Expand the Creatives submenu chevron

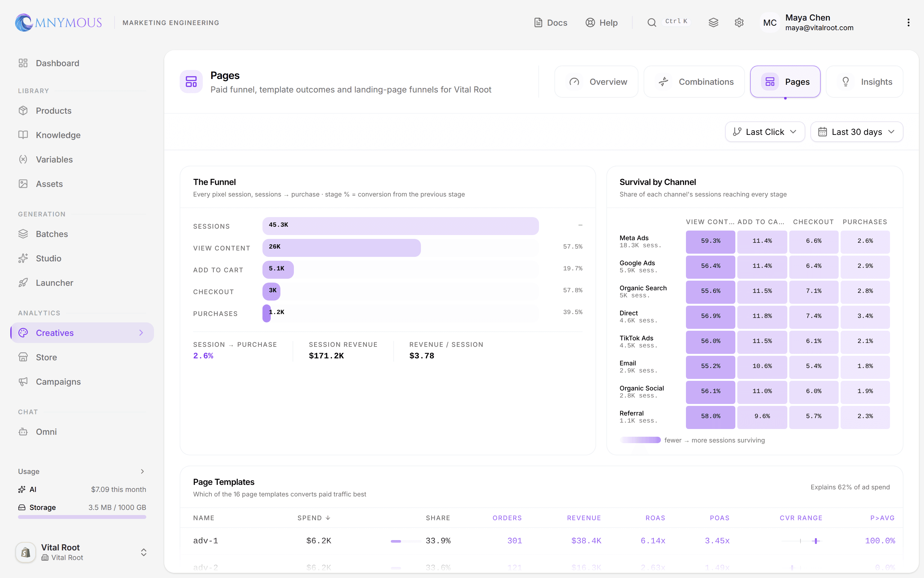[x=141, y=333]
